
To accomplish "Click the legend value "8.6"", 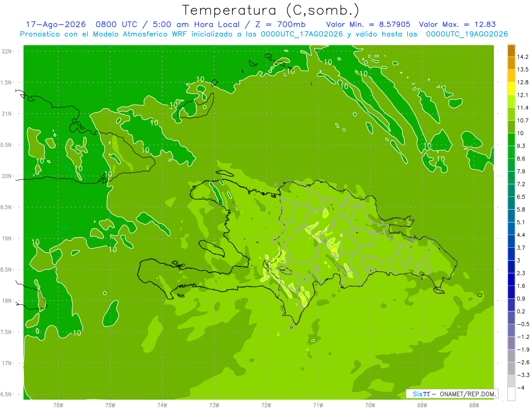I will pos(521,159).
